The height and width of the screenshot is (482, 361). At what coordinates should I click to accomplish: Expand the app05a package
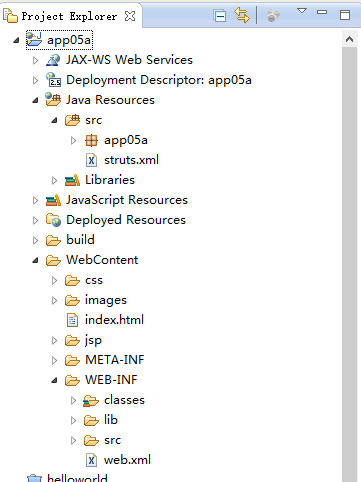[x=74, y=140]
